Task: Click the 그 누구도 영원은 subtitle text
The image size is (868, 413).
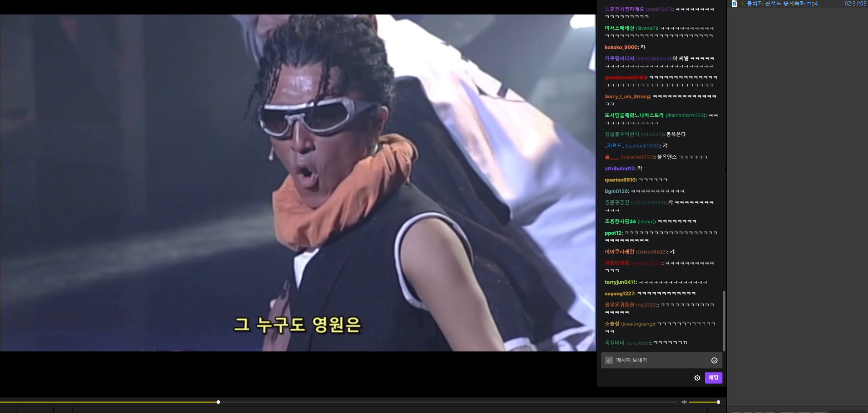Action: click(x=297, y=325)
